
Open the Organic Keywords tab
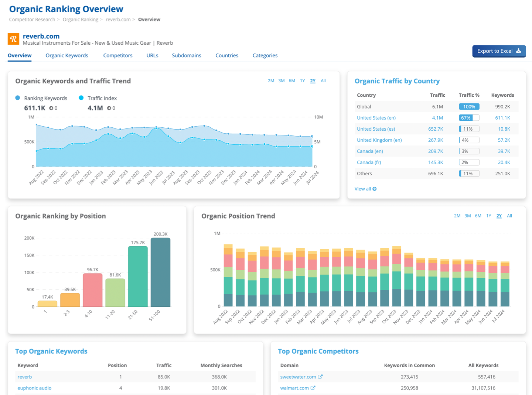coord(67,55)
